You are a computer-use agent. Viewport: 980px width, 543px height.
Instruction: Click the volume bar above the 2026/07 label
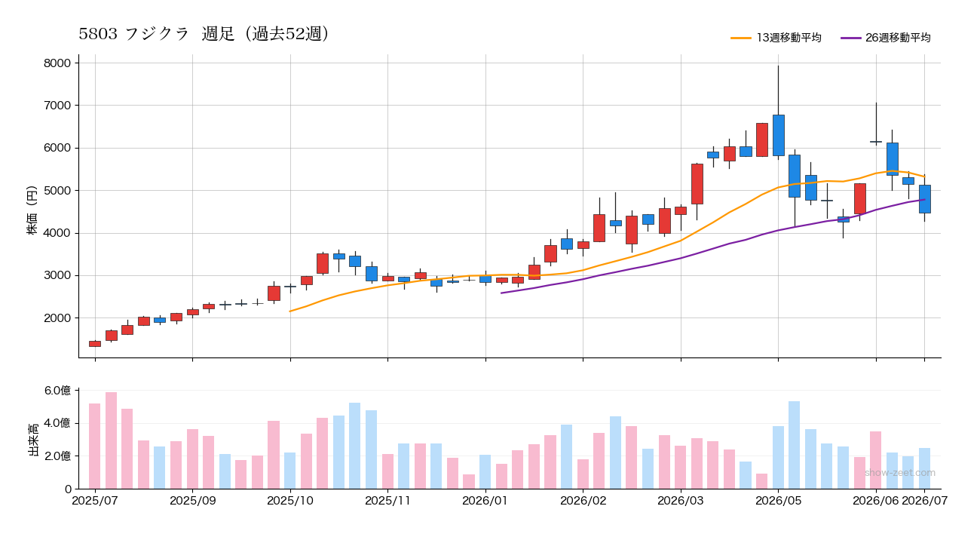925,468
